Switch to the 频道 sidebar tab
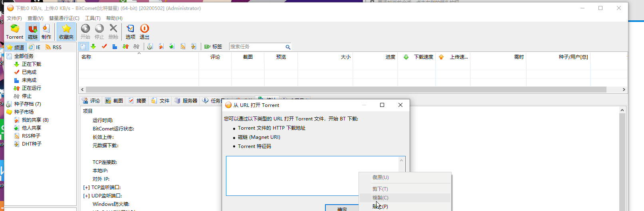Viewport: 644px width, 211px height. click(x=16, y=47)
